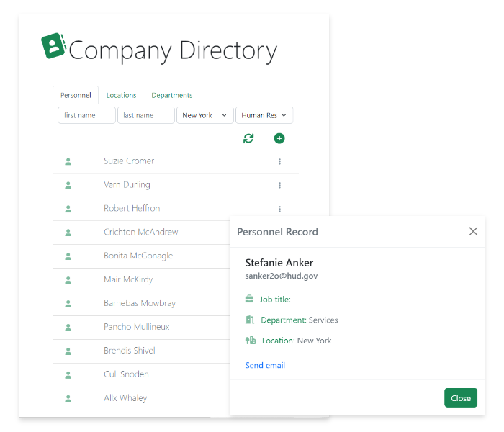This screenshot has width=504, height=432.
Task: Switch to the Departments tab
Action: click(171, 95)
